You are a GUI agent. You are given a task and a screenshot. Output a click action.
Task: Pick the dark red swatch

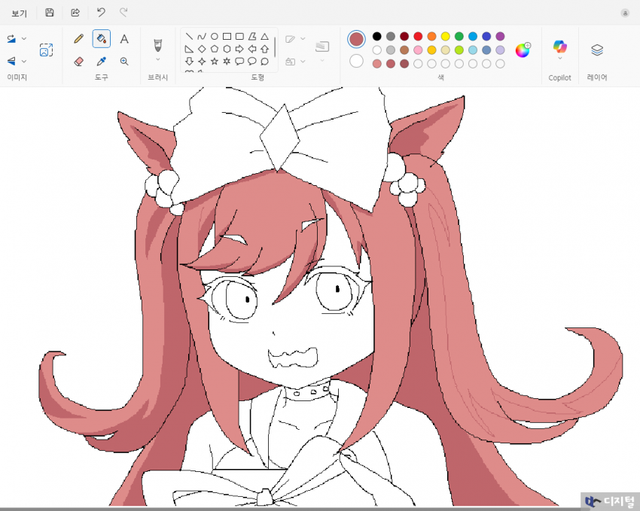pyautogui.click(x=404, y=36)
